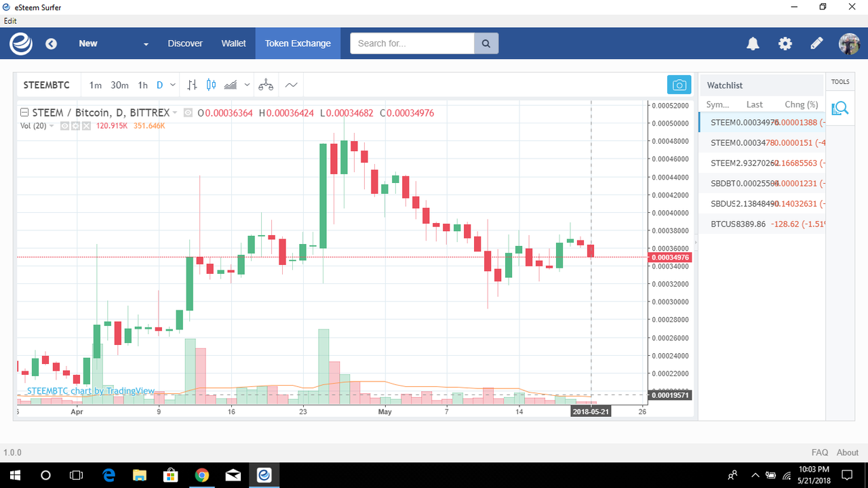Open the Wallet page
The width and height of the screenshot is (868, 488).
pyautogui.click(x=233, y=43)
